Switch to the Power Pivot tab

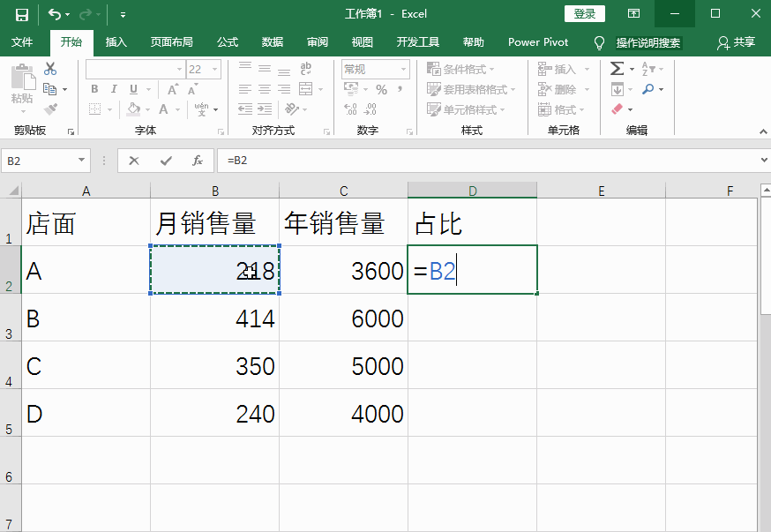coord(538,42)
